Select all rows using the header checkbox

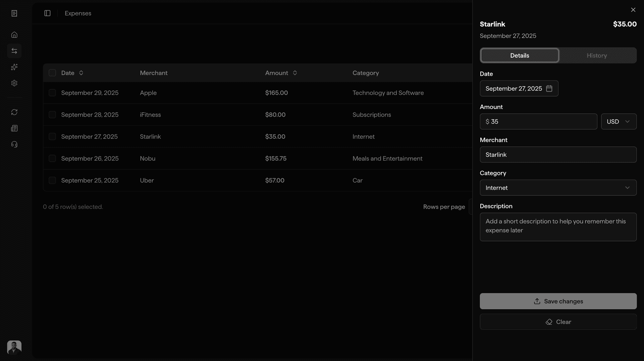[x=52, y=73]
